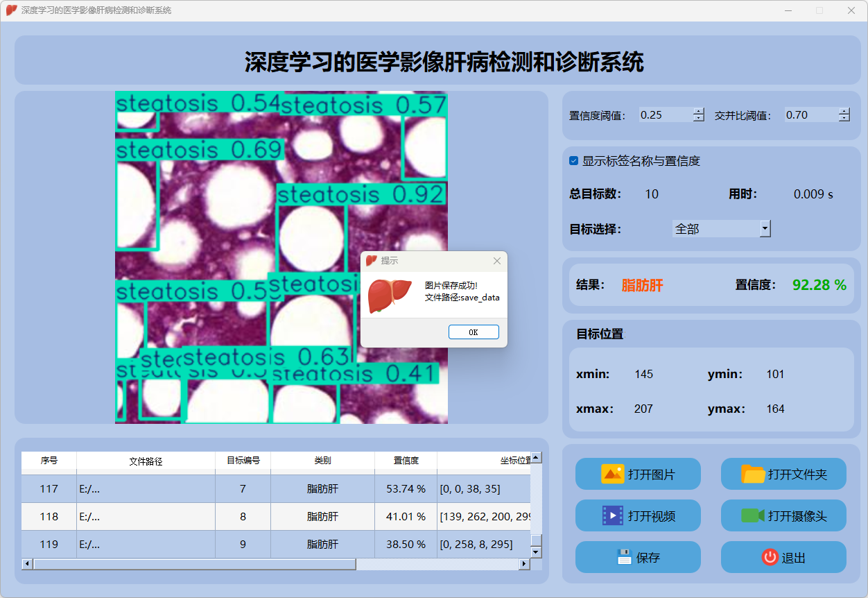The width and height of the screenshot is (868, 598).
Task: Click the folder icon on Open Folder button
Action: point(753,475)
